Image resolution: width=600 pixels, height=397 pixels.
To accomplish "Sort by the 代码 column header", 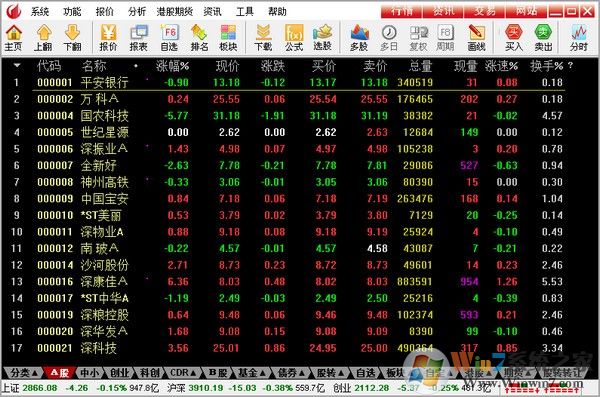I will (49, 66).
